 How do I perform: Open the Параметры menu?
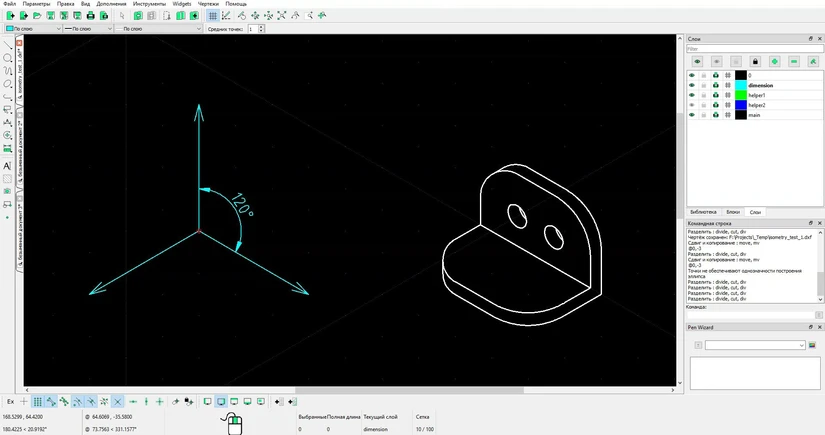(x=37, y=4)
